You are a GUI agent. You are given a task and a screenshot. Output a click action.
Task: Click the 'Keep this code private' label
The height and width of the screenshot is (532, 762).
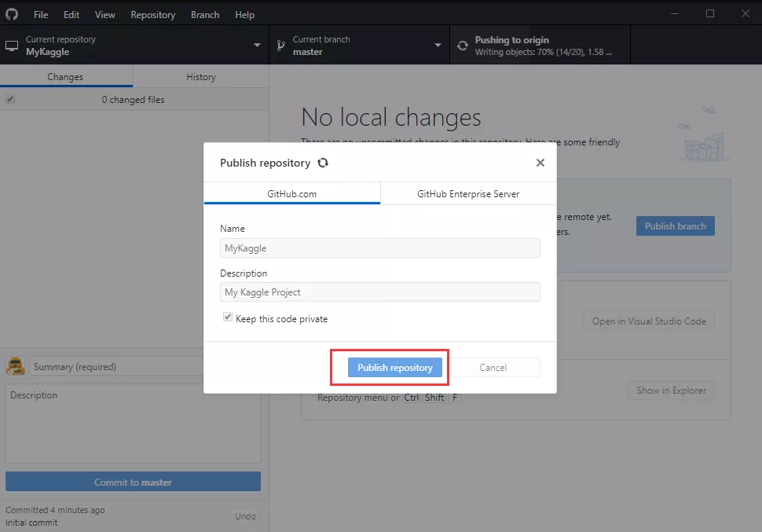point(281,319)
